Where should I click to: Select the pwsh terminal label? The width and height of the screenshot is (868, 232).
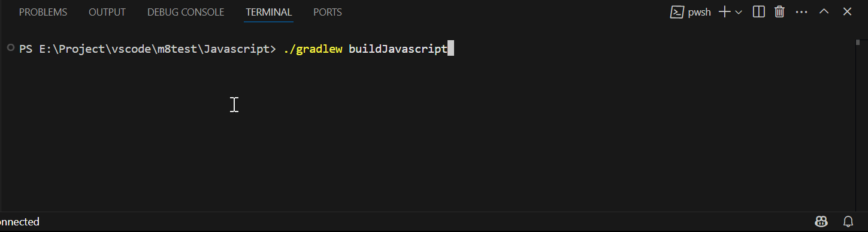tap(699, 12)
